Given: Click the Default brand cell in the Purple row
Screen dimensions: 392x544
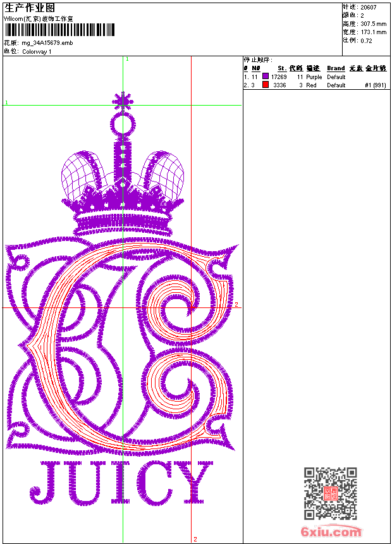Looking at the screenshot, I should click(336, 77).
